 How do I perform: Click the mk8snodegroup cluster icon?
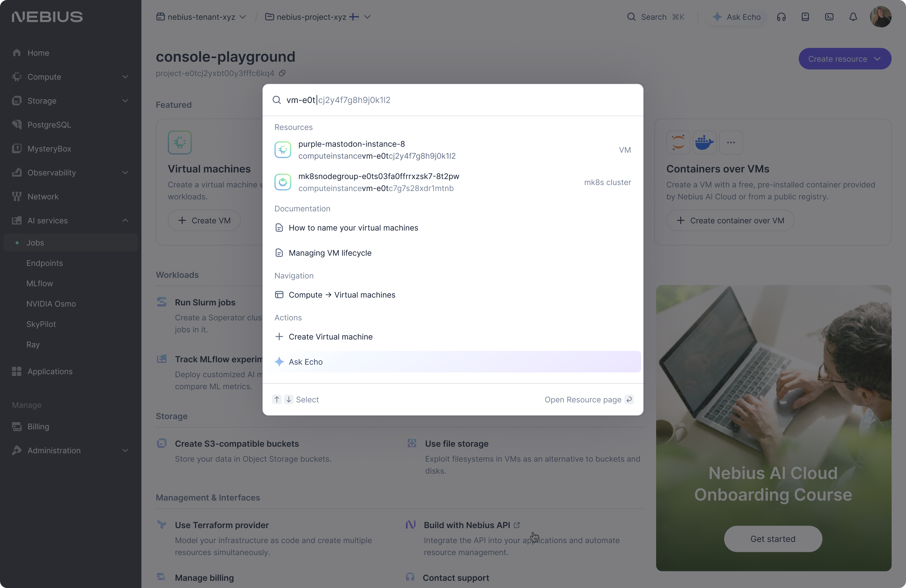point(283,182)
